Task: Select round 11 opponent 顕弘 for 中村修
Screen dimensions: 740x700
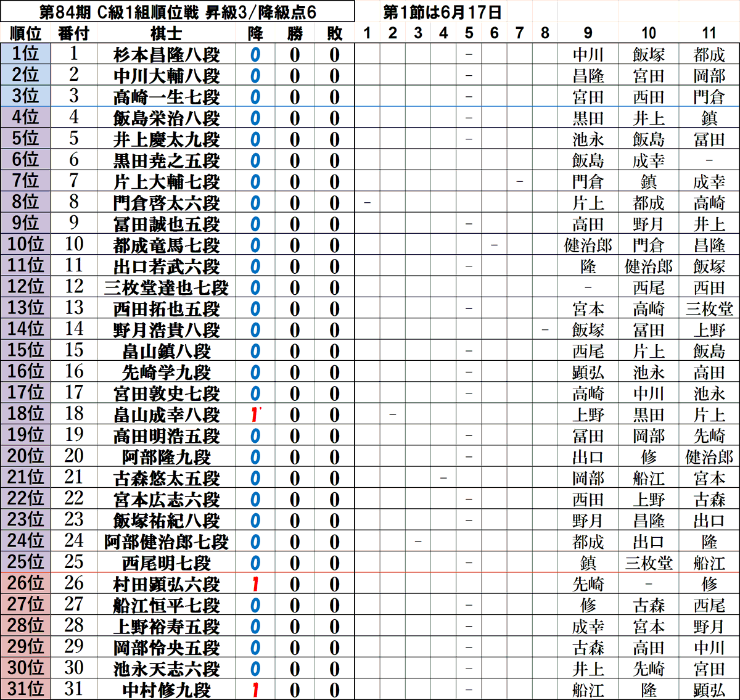Action: pos(709,690)
